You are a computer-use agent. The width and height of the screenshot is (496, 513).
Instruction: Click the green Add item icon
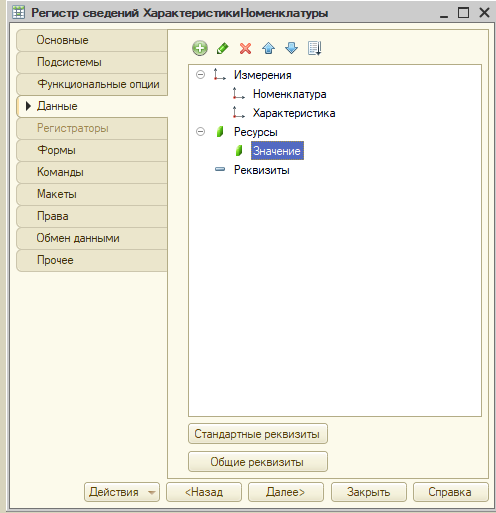pyautogui.click(x=200, y=48)
